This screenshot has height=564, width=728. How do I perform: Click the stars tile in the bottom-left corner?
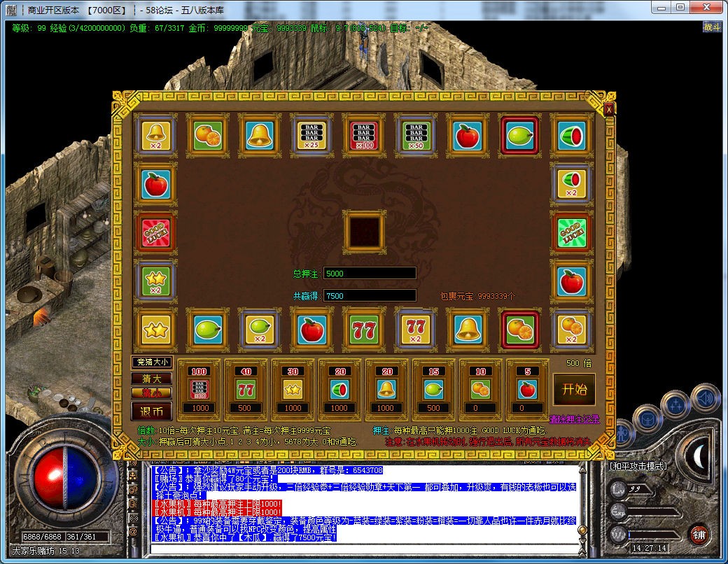(x=155, y=330)
